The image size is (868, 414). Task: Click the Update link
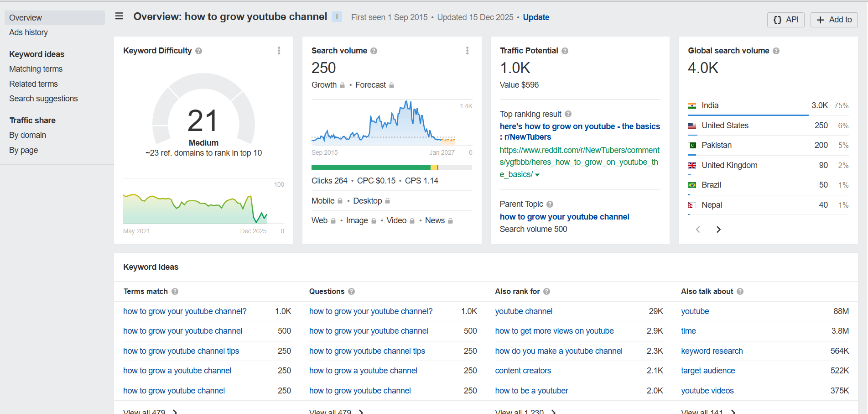tap(536, 17)
